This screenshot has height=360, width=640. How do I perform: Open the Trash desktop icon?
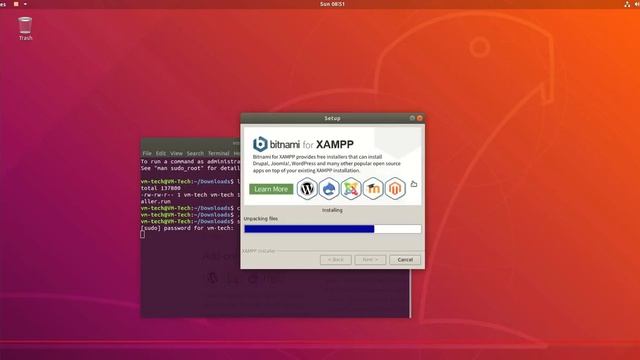[x=25, y=28]
